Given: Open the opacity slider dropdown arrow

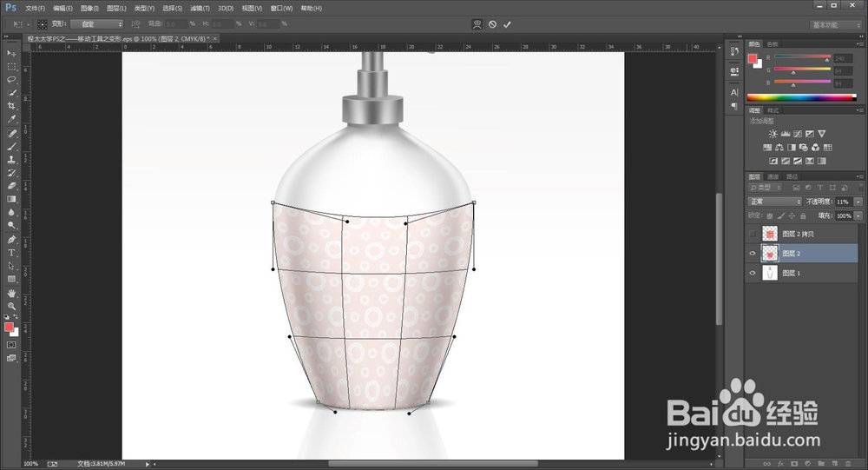Looking at the screenshot, I should click(858, 202).
